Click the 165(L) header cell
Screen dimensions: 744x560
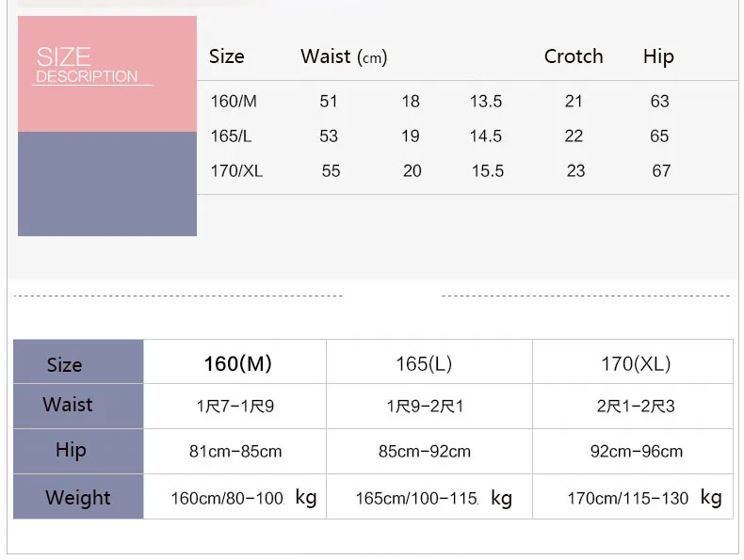429,361
